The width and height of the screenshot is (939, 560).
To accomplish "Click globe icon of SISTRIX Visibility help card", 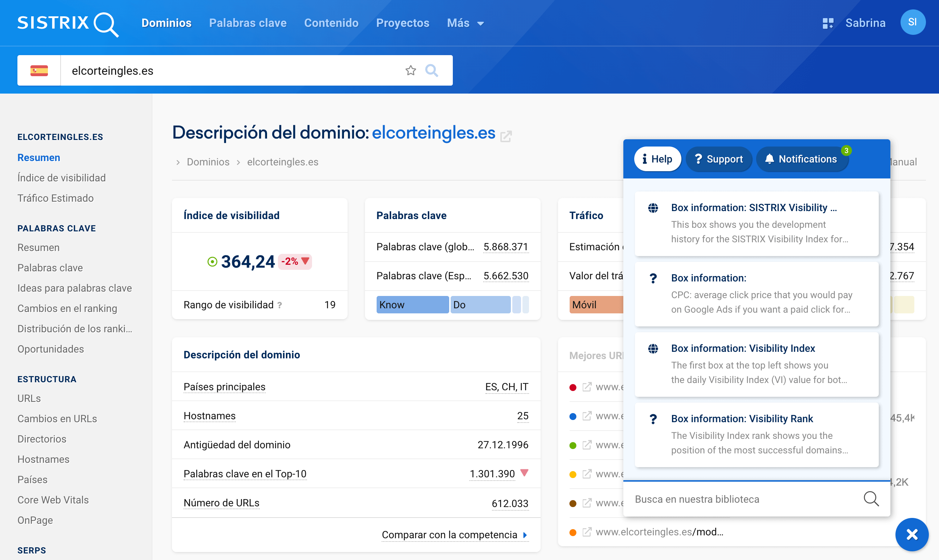I will pos(653,208).
